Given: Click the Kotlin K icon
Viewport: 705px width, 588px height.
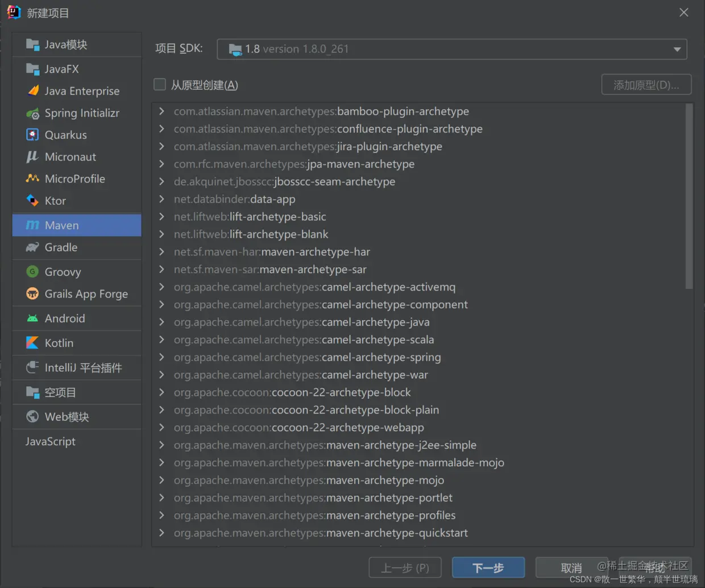Looking at the screenshot, I should [x=32, y=343].
